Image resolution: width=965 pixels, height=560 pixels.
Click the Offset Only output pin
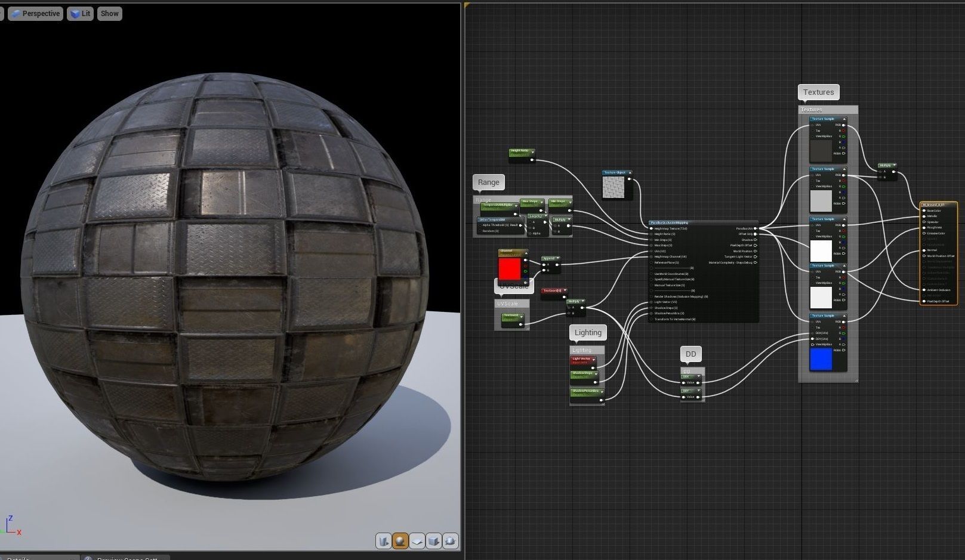755,234
